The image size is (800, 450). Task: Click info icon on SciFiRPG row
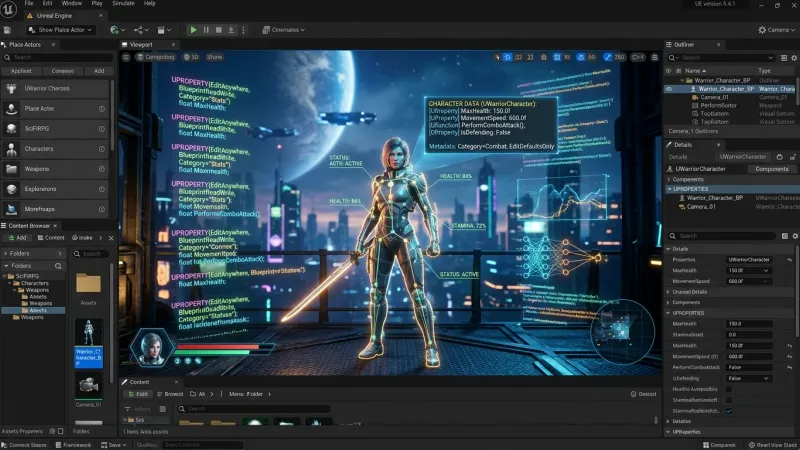click(102, 129)
